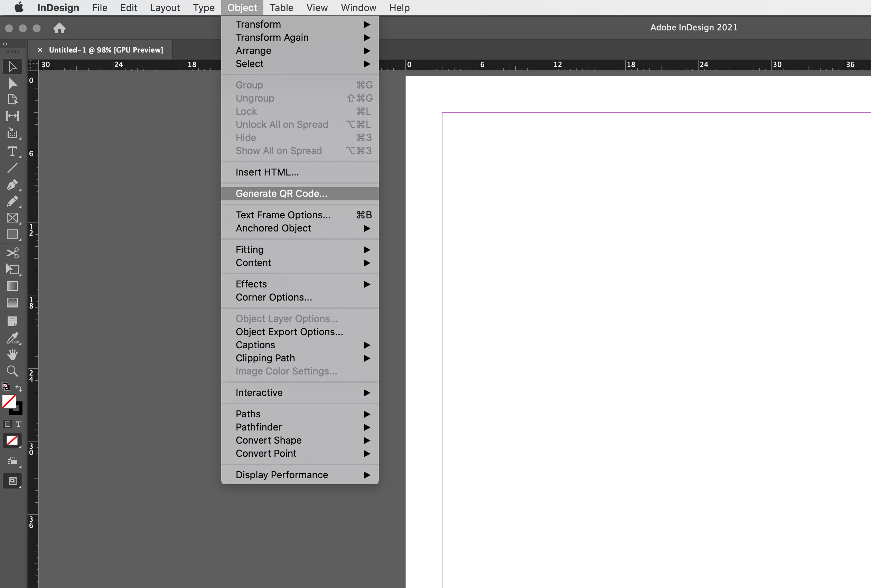
Task: Close the Untitled-1 document tab
Action: coord(40,50)
